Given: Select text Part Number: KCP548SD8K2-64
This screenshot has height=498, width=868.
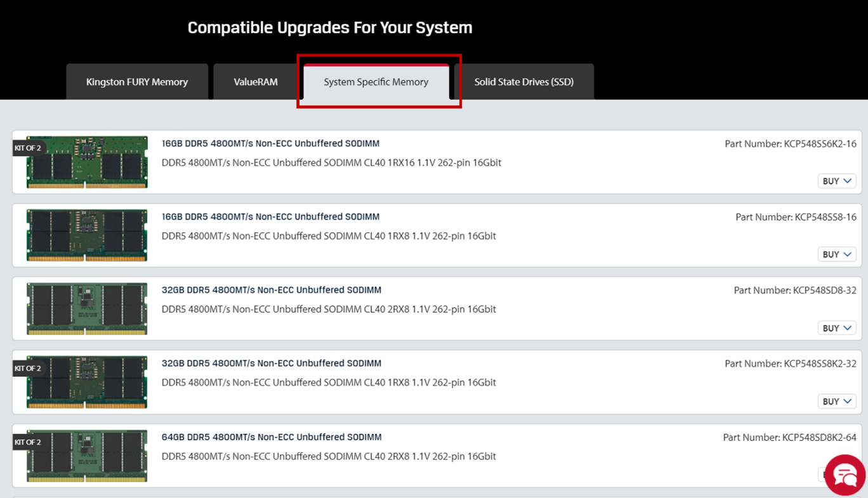Looking at the screenshot, I should click(790, 438).
